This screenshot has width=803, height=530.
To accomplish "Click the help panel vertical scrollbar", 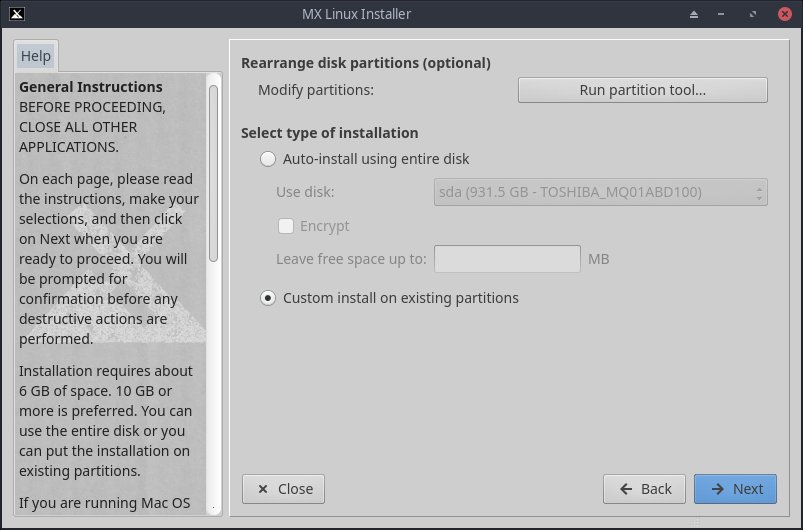I will coord(214,174).
